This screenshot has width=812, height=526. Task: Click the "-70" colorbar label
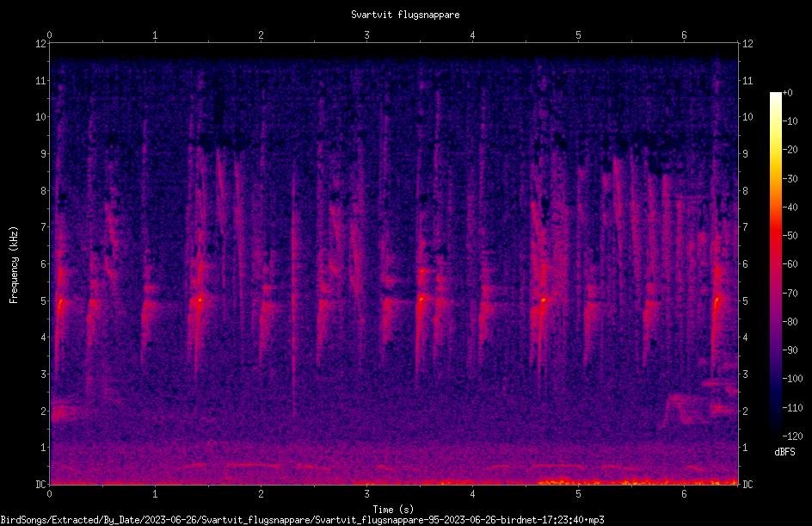point(790,294)
